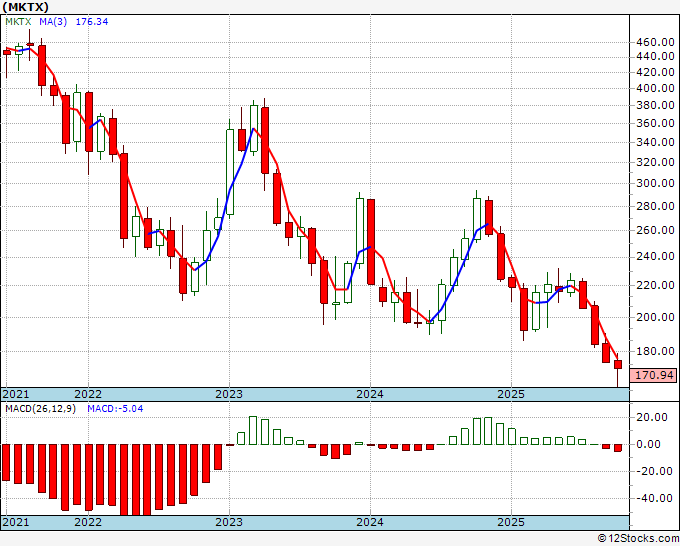
Task: Click the 20.00 MACD axis label
Action: (654, 418)
